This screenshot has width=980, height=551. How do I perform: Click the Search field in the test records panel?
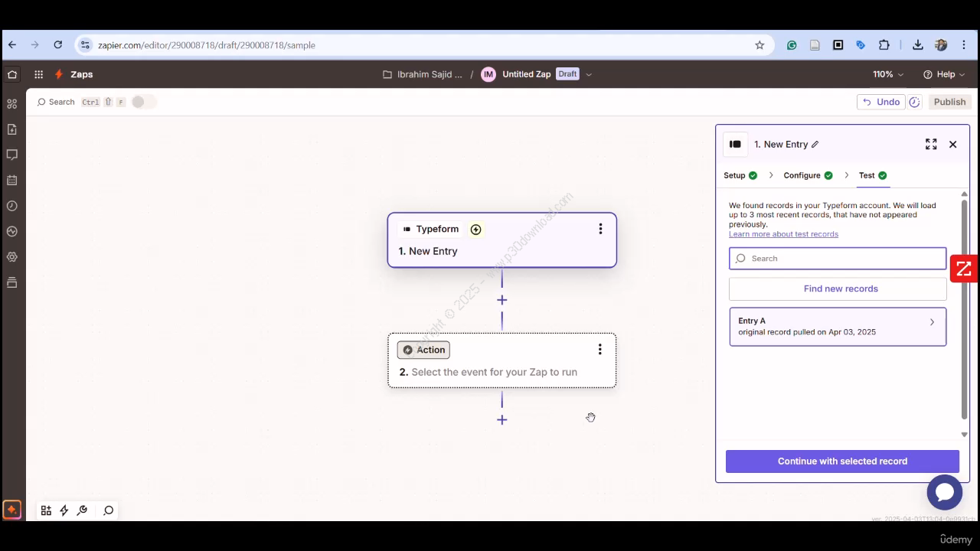click(838, 259)
